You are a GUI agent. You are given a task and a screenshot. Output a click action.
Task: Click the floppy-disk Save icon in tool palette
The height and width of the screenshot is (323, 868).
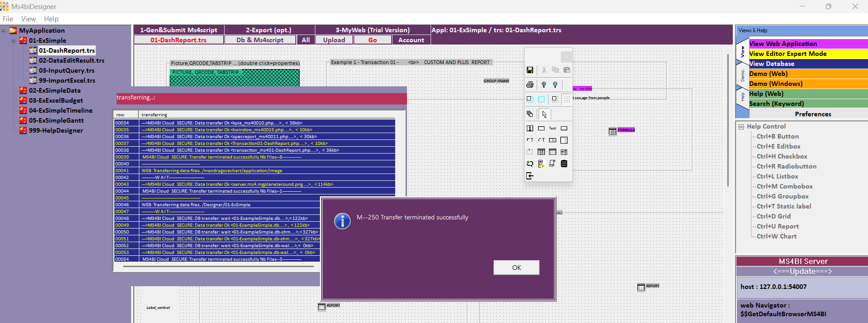tap(530, 70)
